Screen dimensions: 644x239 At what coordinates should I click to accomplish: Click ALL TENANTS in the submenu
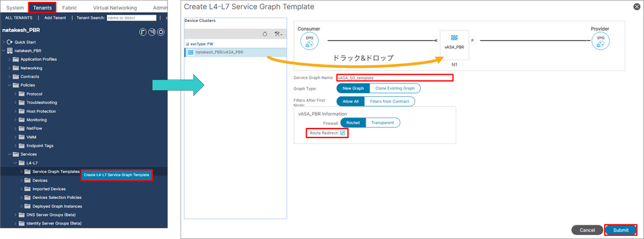[19, 17]
